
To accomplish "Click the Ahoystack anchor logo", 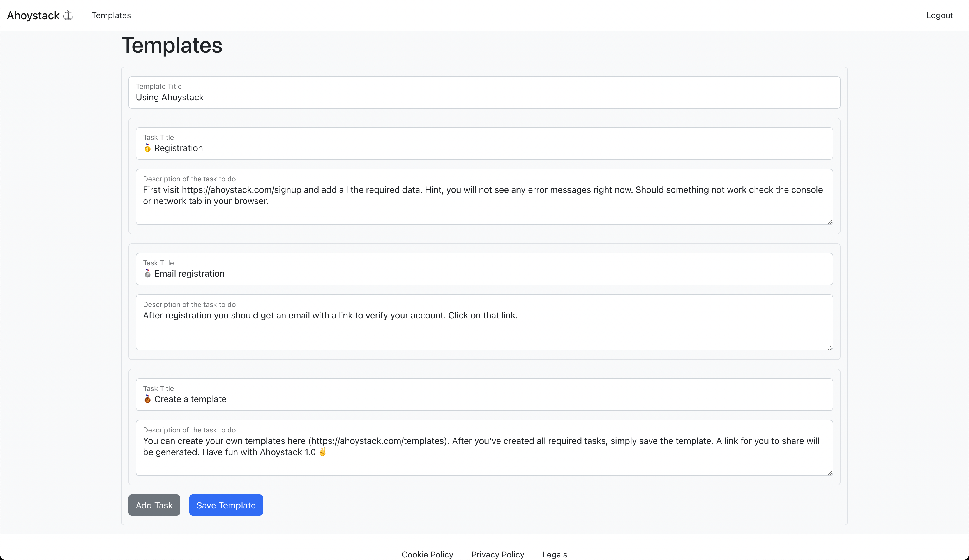I will [x=40, y=15].
